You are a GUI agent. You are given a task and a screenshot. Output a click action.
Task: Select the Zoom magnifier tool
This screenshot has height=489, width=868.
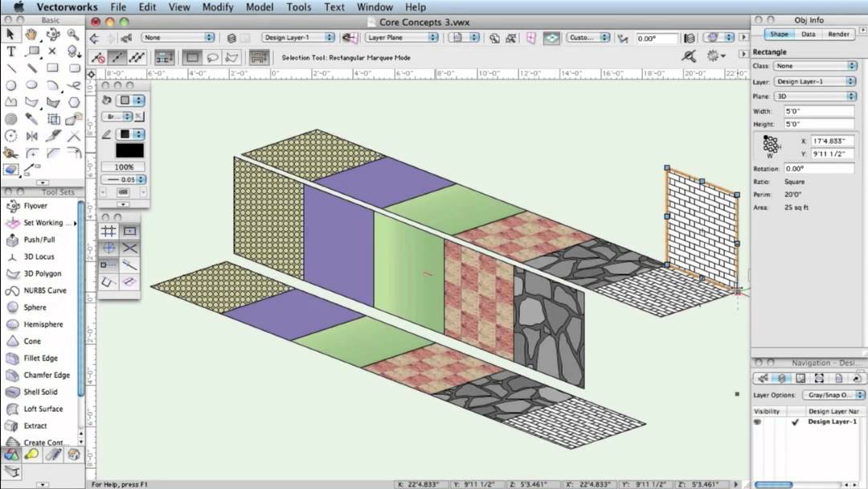pyautogui.click(x=73, y=35)
